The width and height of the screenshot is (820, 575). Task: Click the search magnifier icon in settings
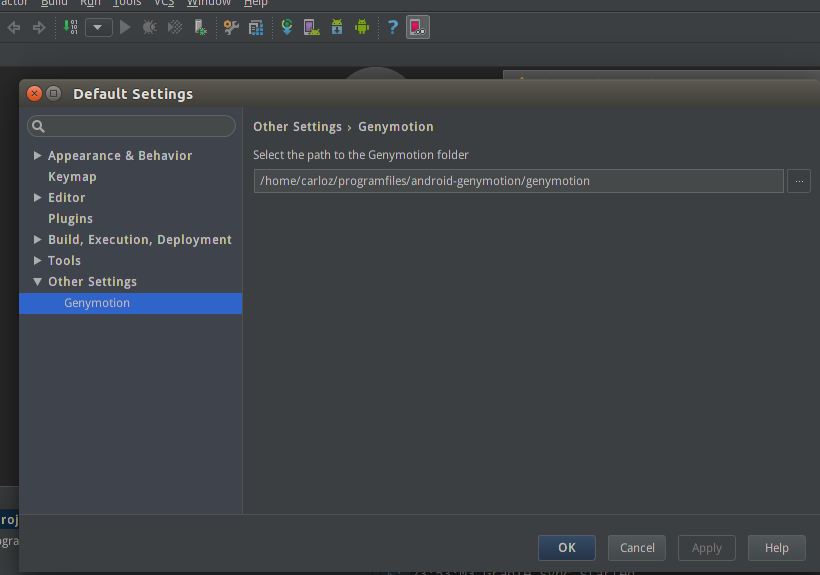click(38, 126)
